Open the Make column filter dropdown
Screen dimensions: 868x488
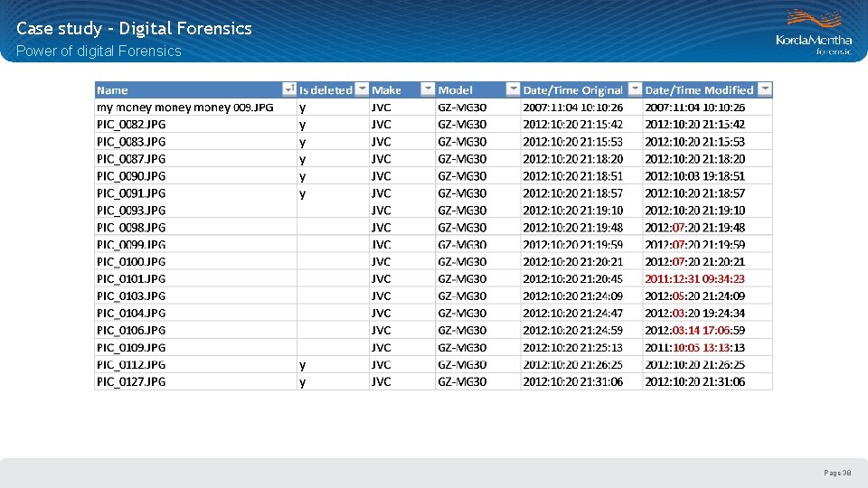[x=428, y=89]
